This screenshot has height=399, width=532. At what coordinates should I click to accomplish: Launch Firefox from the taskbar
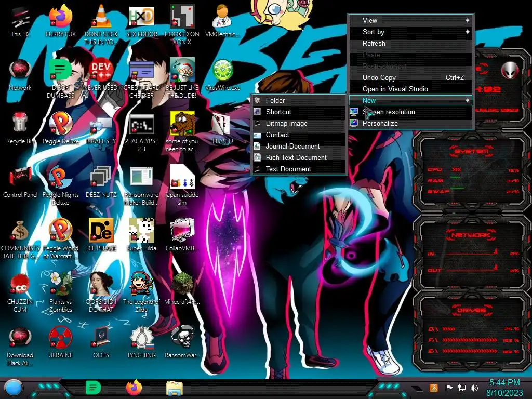[x=134, y=388]
